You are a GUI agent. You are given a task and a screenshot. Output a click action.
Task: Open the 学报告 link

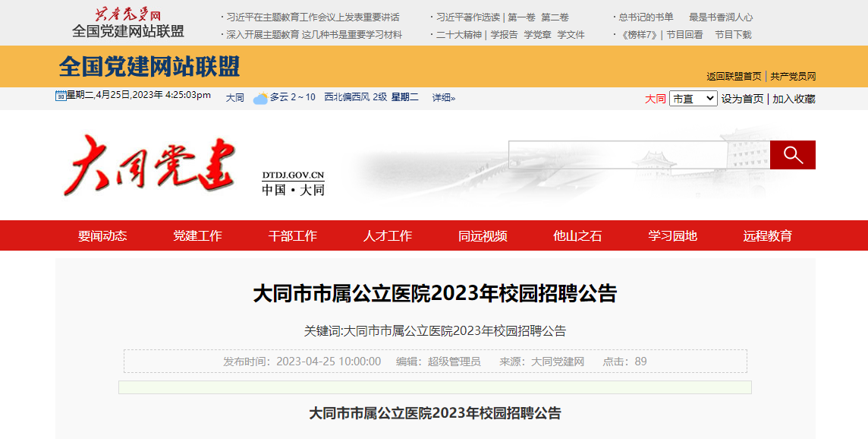click(x=504, y=34)
